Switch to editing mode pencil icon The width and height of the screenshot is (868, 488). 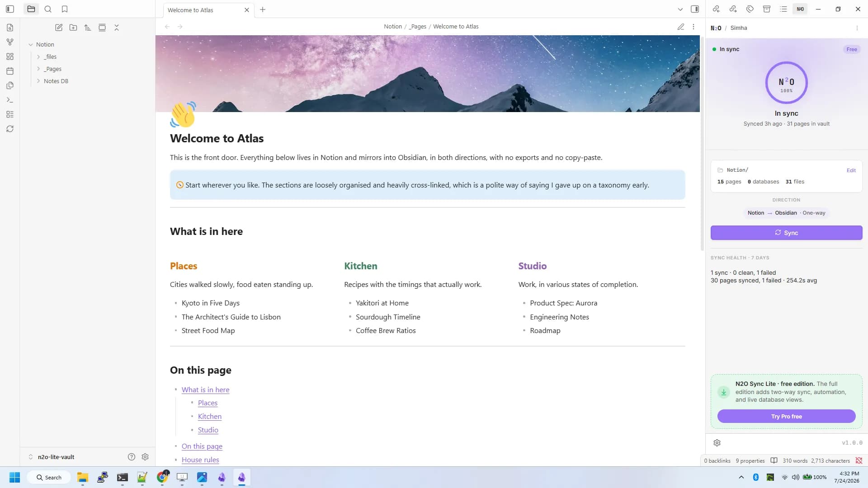click(x=681, y=27)
